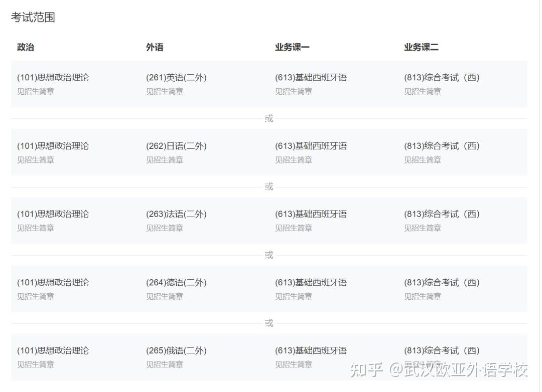Select the 外语 column header
The height and width of the screenshot is (392, 542).
[155, 47]
